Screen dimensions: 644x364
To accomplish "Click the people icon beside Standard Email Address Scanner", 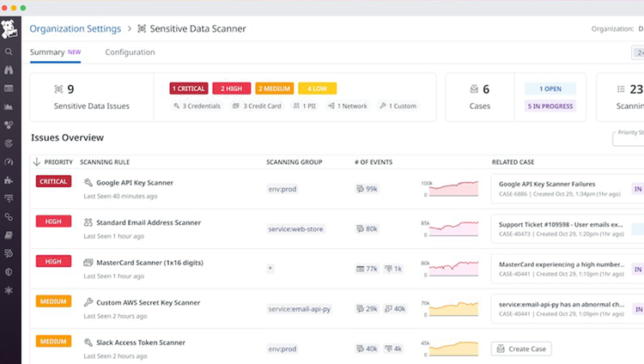I will (x=88, y=222).
